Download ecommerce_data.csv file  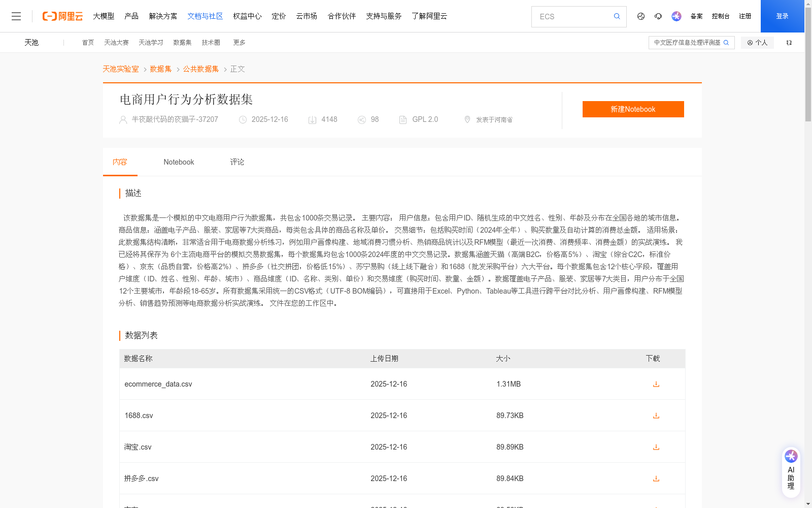coord(656,384)
